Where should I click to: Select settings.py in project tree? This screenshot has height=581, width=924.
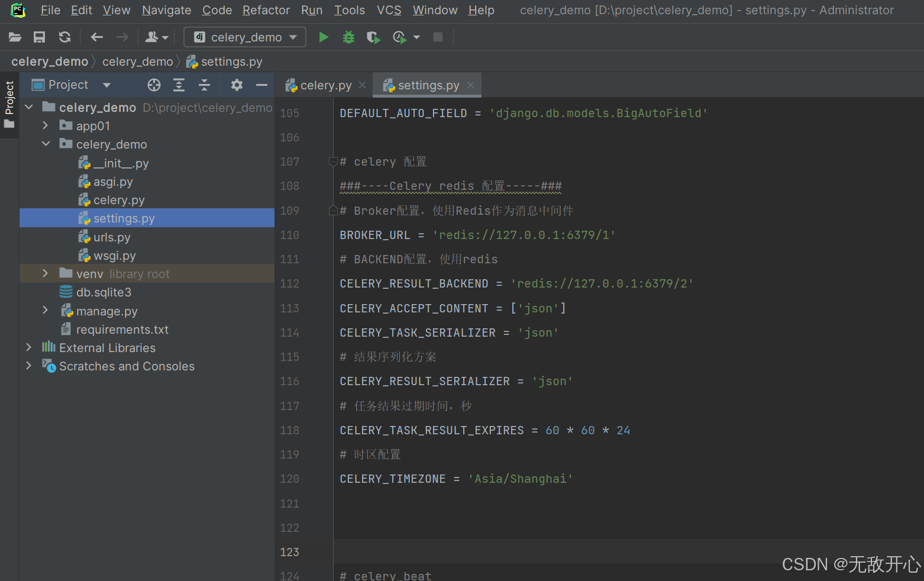point(147,218)
